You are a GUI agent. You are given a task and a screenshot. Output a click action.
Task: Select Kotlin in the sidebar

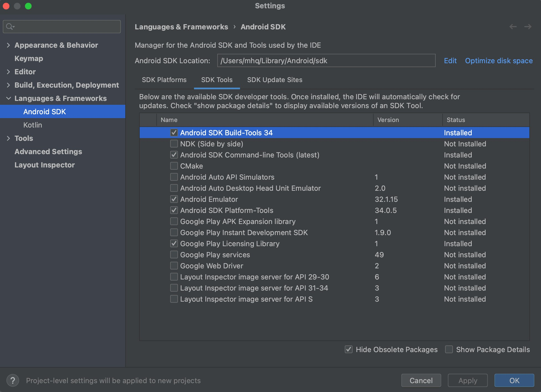click(x=33, y=125)
